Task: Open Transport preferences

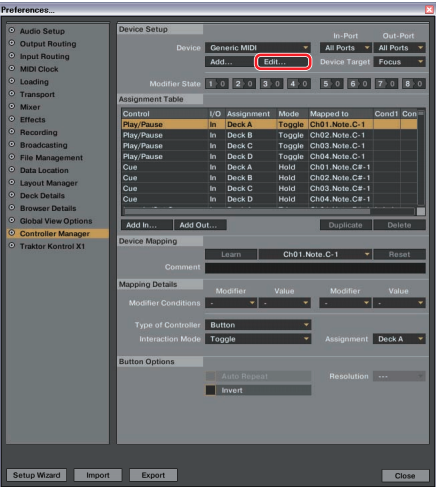Action: pyautogui.click(x=37, y=94)
